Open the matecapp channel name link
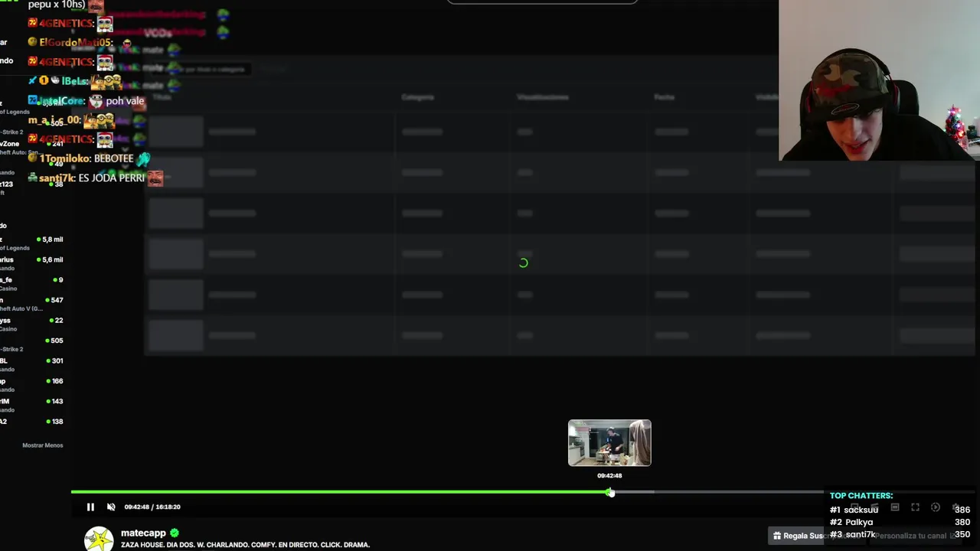 143,533
